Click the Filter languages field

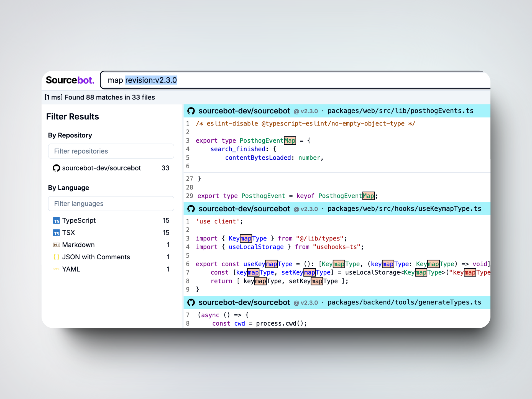tap(111, 203)
